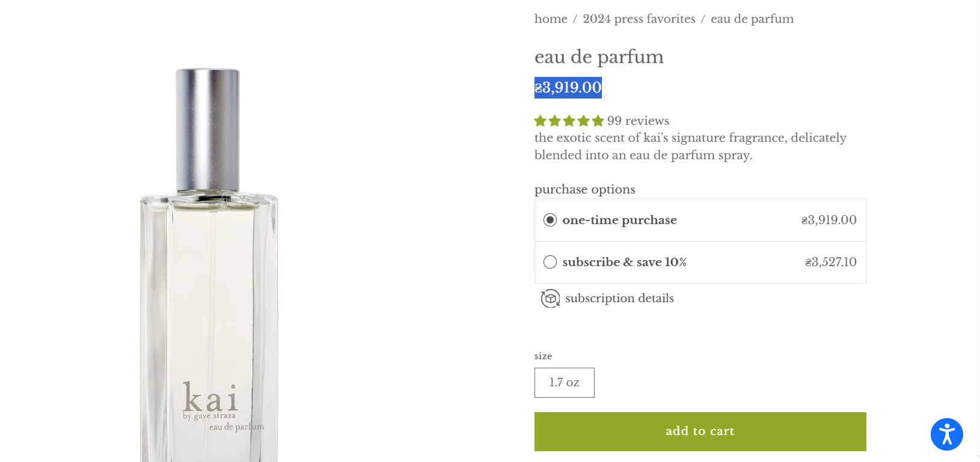Image resolution: width=980 pixels, height=462 pixels.
Task: Click the subscription box icon
Action: [550, 299]
